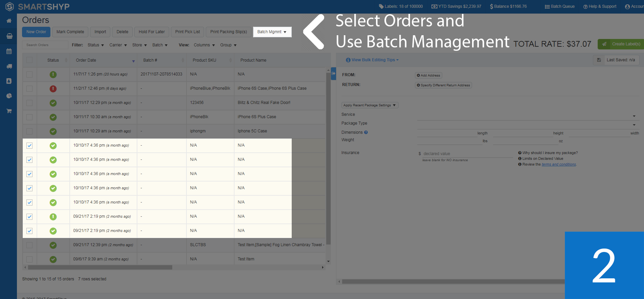Open the Service dropdown arrow
The image size is (644, 299).
[634, 116]
